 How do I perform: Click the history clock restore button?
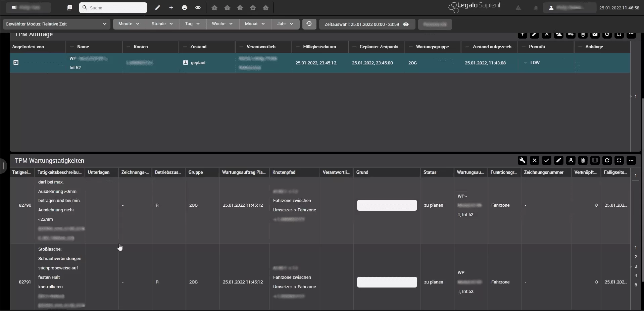click(309, 24)
